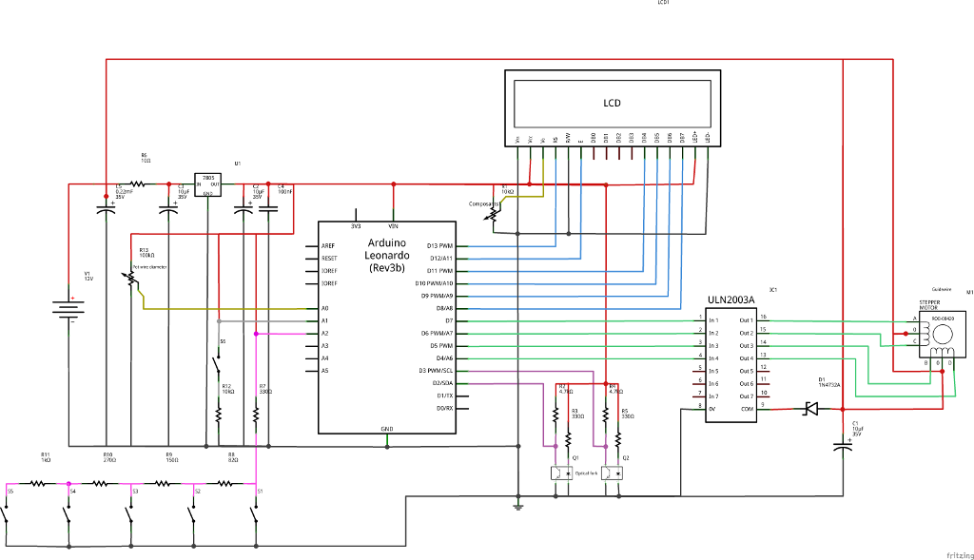Select the "D11 PWM" pin label
Viewport: 974px width, 560px height.
(x=439, y=271)
